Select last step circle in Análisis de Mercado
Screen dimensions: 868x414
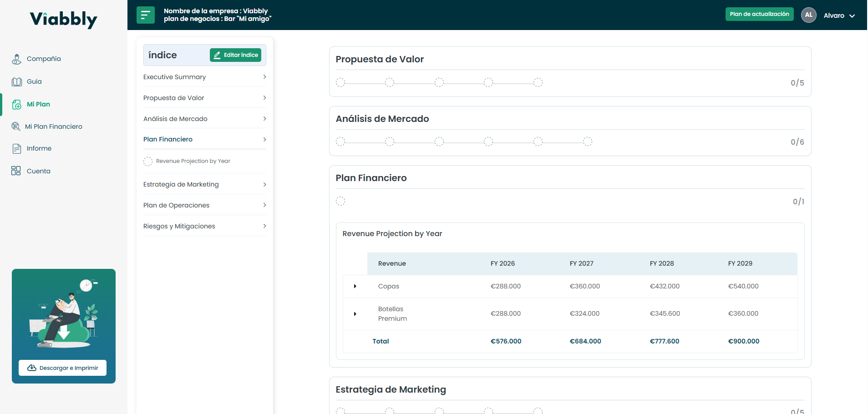click(x=588, y=141)
